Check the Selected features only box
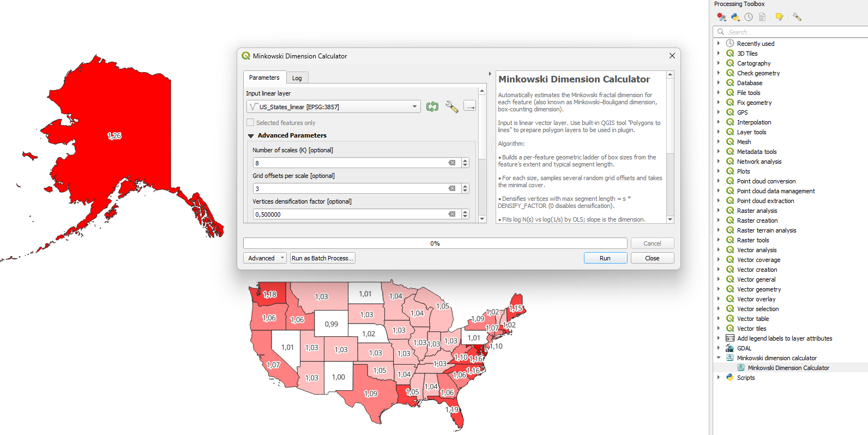Screen dimensions: 868x435 250,123
